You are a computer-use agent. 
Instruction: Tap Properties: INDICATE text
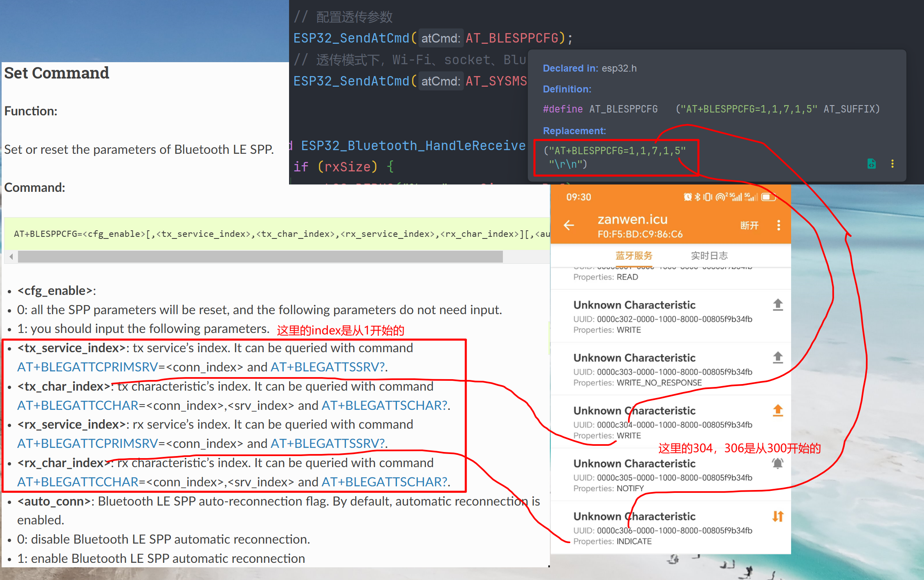[612, 541]
